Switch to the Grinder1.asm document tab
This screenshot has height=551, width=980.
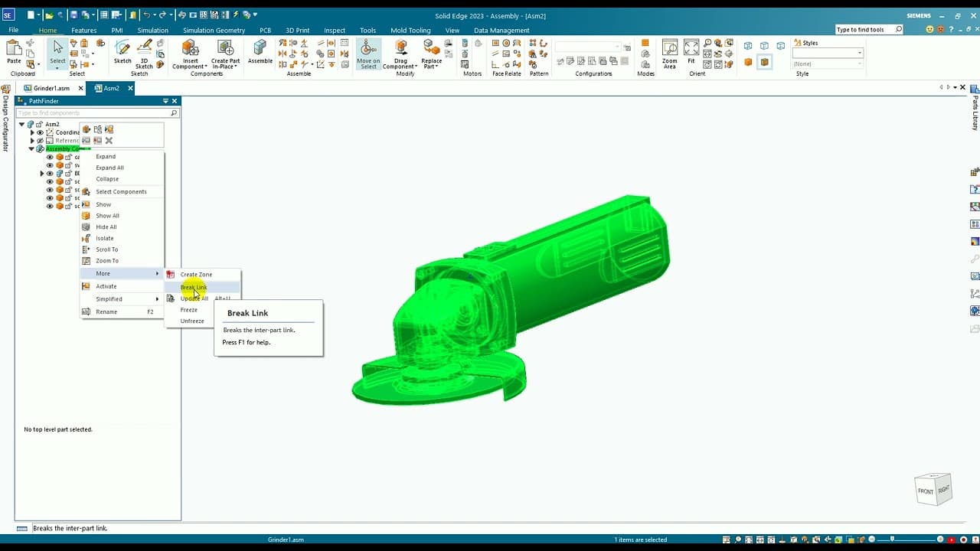click(x=51, y=88)
